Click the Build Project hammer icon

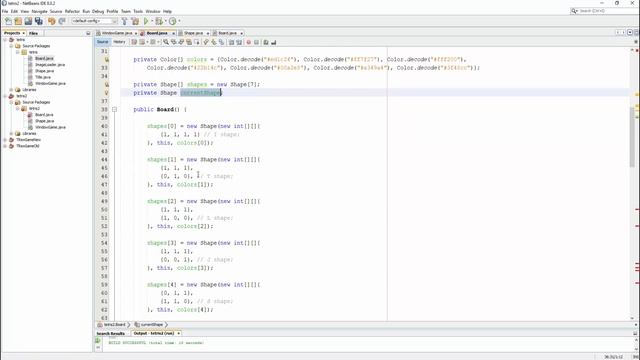click(x=124, y=21)
